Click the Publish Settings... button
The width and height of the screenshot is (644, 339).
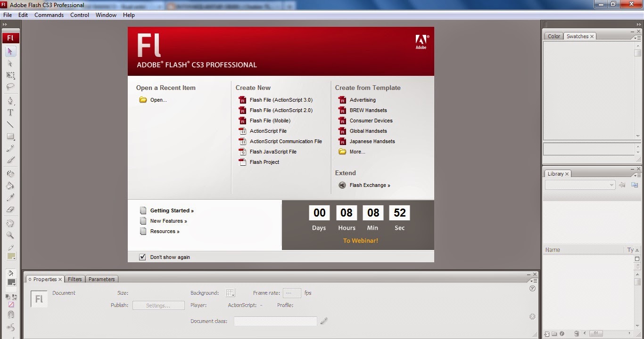[x=158, y=306]
